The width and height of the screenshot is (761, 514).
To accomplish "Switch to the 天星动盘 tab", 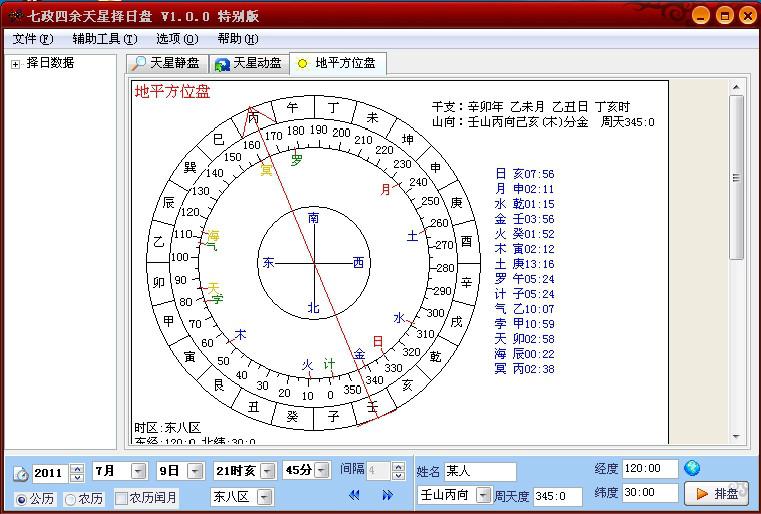I will point(249,63).
